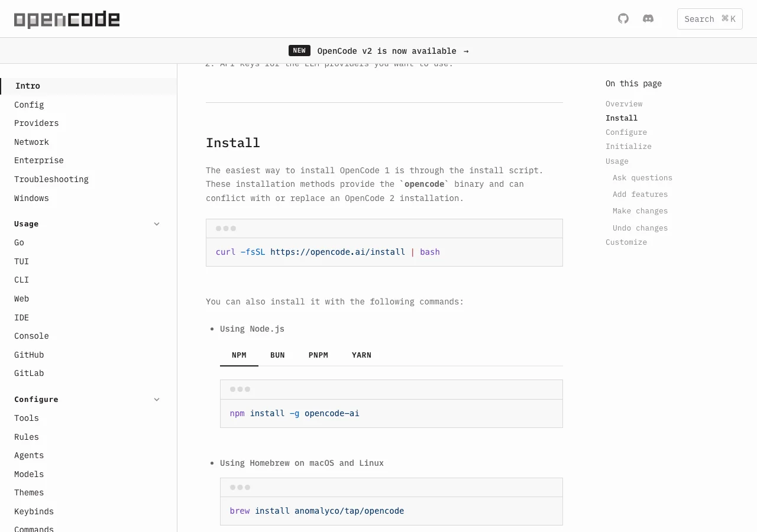757x532 pixels.
Task: Switch to the BUN tab
Action: [277, 355]
